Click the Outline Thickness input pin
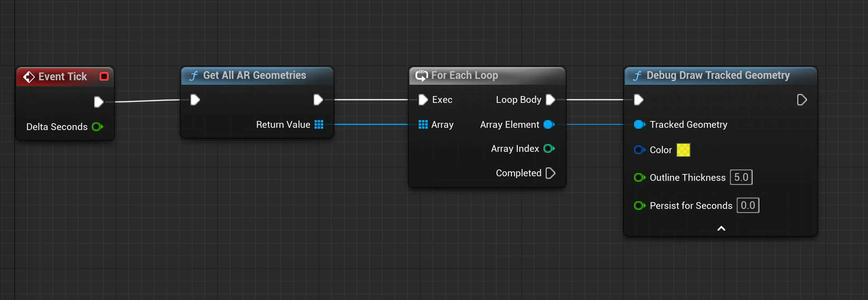868x300 pixels. pyautogui.click(x=639, y=178)
